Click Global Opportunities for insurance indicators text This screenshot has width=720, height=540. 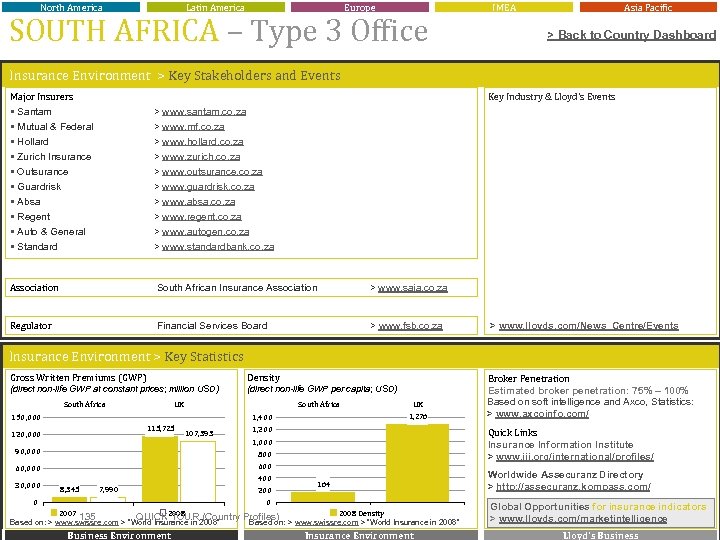[598, 506]
